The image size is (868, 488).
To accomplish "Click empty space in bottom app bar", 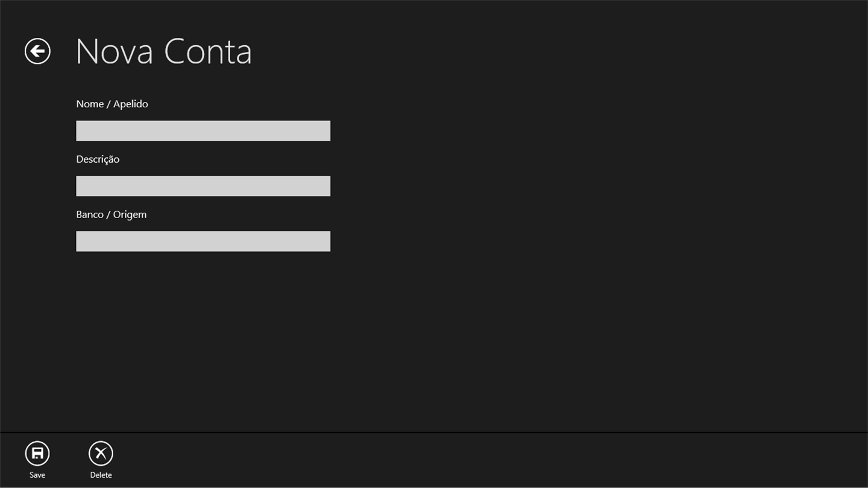I will [x=482, y=460].
